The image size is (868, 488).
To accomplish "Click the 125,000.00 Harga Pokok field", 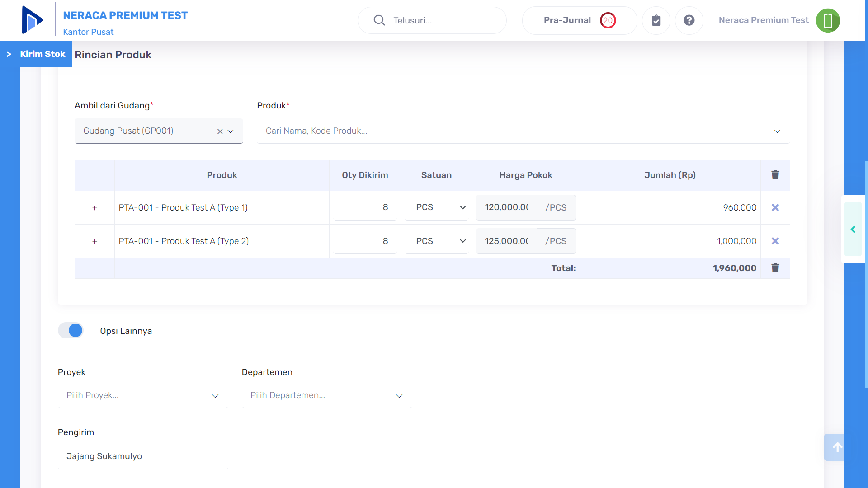I will (506, 241).
